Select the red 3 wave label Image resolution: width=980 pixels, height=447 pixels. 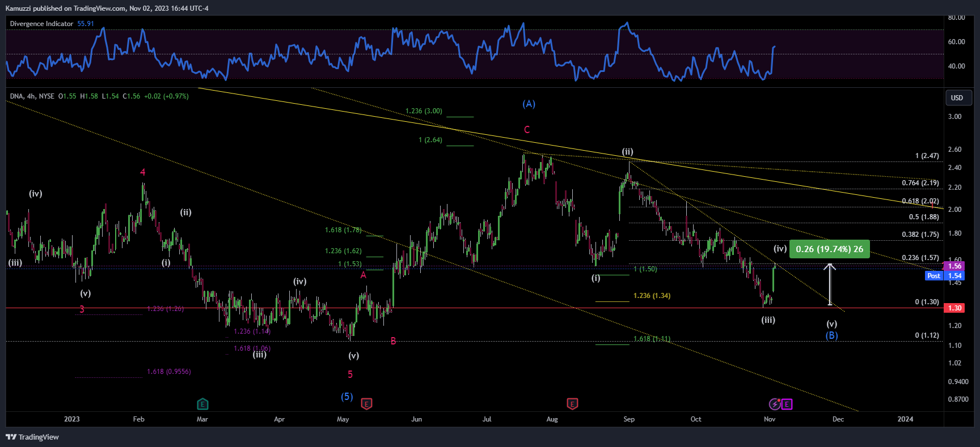(82, 309)
